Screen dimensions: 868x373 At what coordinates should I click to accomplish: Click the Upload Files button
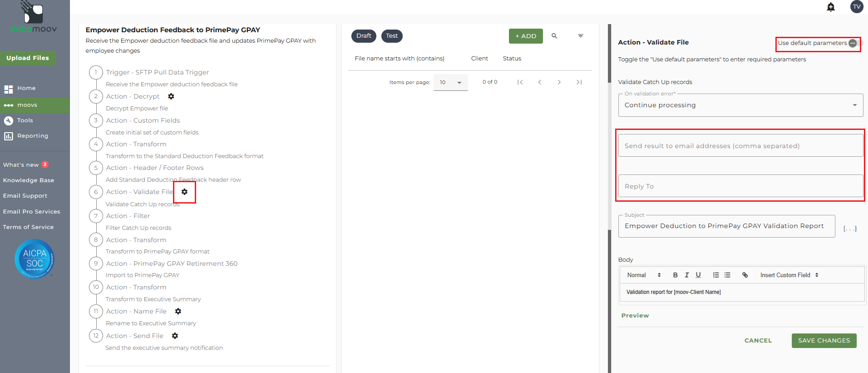pyautogui.click(x=28, y=58)
